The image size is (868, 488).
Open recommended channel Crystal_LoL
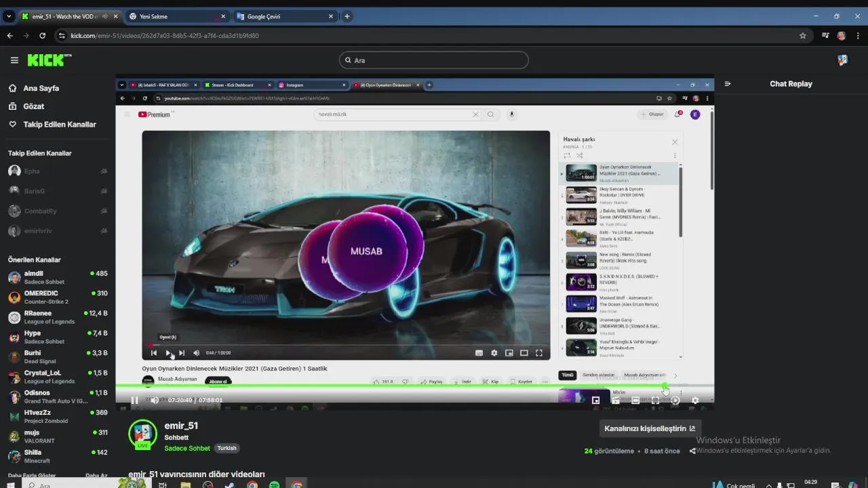pyautogui.click(x=58, y=377)
